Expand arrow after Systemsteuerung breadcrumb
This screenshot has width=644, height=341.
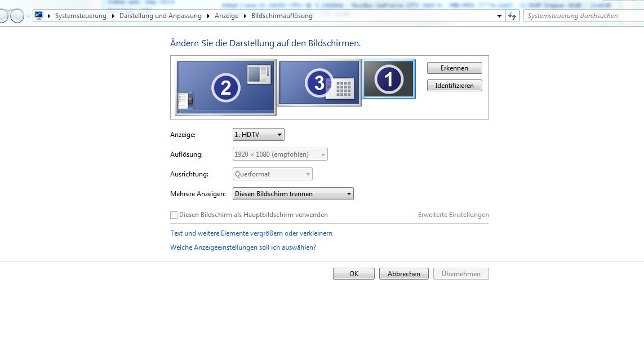pyautogui.click(x=113, y=16)
